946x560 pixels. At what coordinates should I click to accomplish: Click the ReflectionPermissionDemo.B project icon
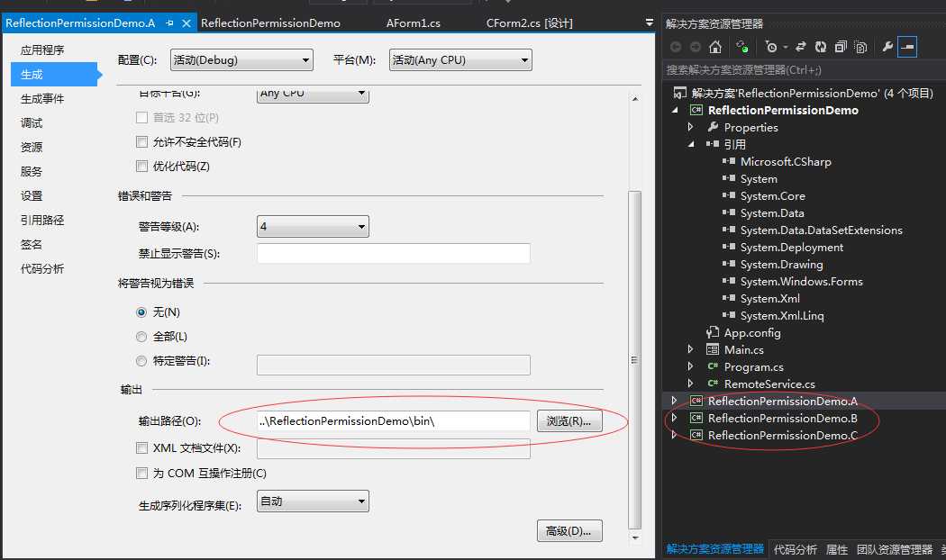coord(696,418)
